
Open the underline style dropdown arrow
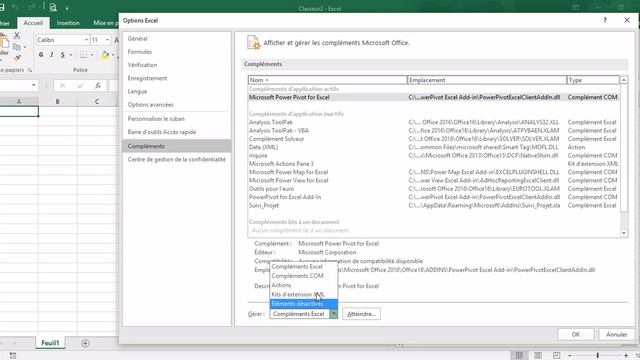click(x=71, y=55)
